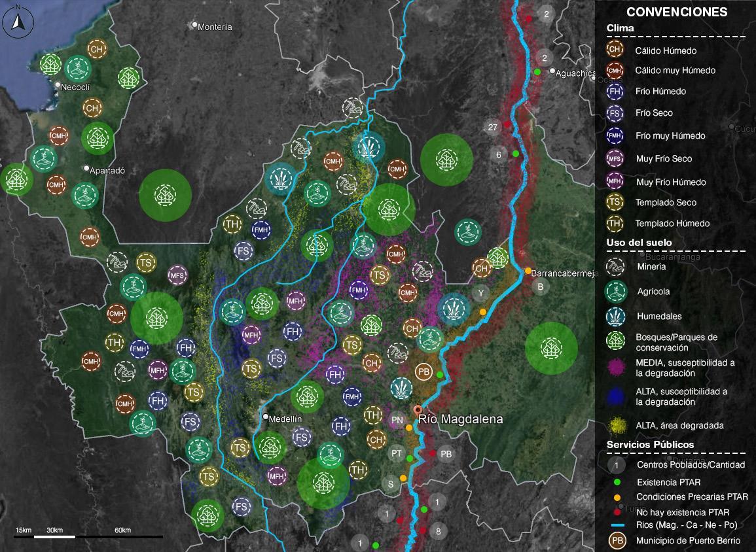Viewport: 756px width, 552px height.
Task: Click the white-outlined PB marker on the map
Action: pos(423,371)
